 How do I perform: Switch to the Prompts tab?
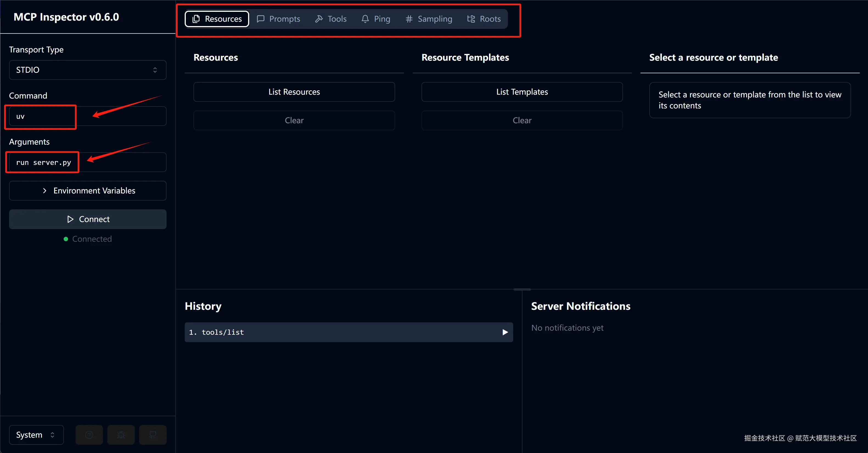coord(278,19)
